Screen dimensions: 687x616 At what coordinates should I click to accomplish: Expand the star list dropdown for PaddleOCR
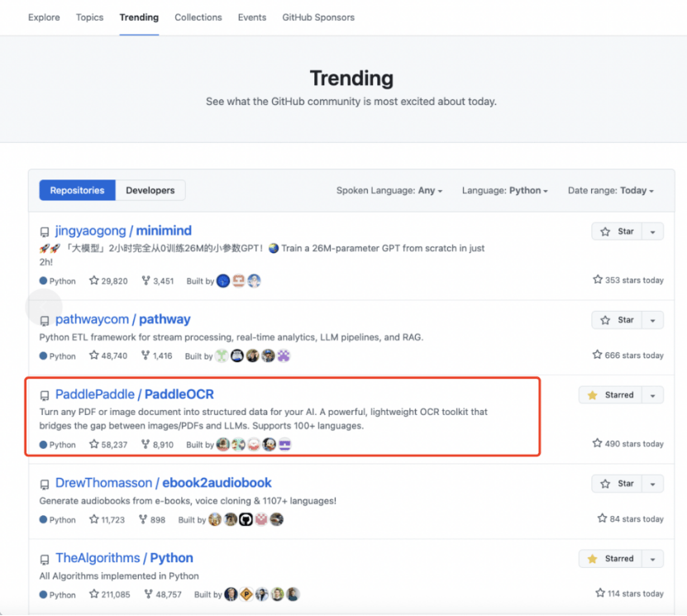[x=652, y=394]
